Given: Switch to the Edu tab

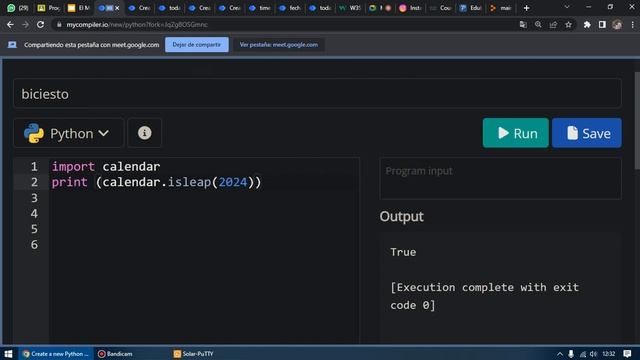Looking at the screenshot, I should (x=471, y=8).
